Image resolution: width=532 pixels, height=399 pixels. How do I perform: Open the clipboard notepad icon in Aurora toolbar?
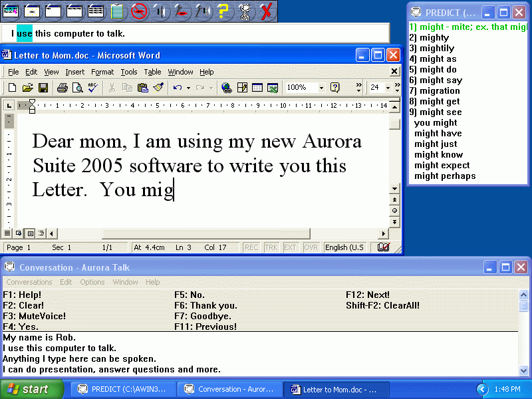point(118,10)
